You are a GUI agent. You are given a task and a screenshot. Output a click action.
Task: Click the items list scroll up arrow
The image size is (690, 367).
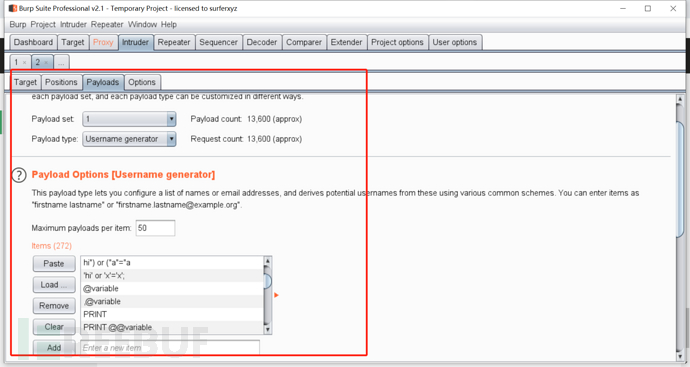tap(267, 261)
